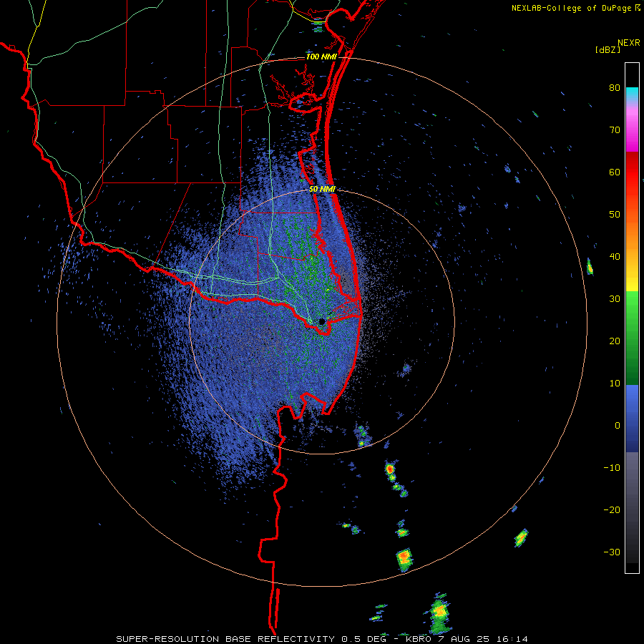
Task: Click the dBZ color scale bar
Action: [x=632, y=318]
